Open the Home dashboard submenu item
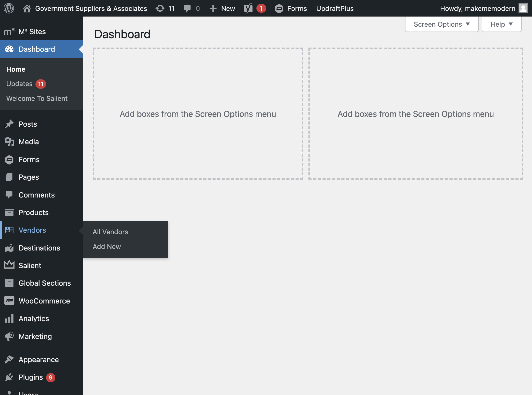This screenshot has width=532, height=395. 16,69
